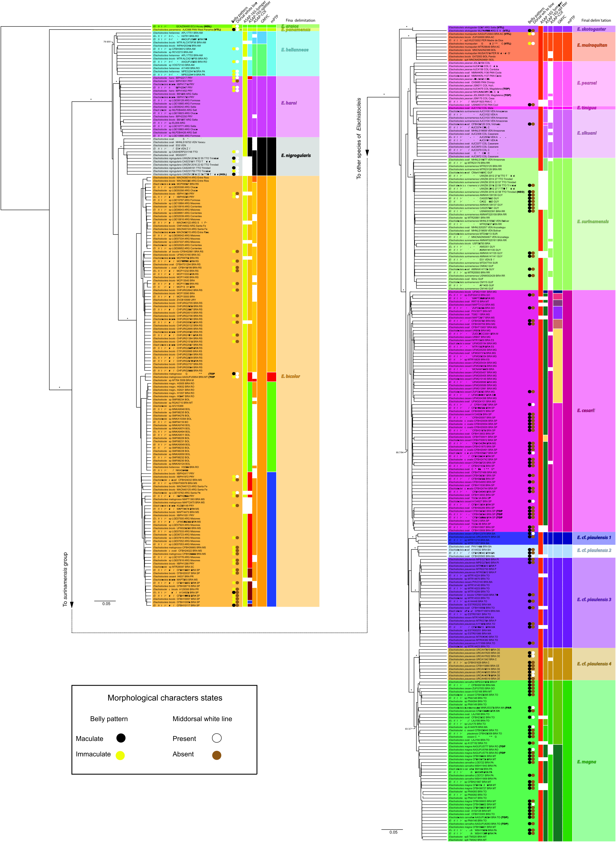The image size is (616, 842).
Task: Click the 'Maculate' legend label
Action: tap(89, 739)
